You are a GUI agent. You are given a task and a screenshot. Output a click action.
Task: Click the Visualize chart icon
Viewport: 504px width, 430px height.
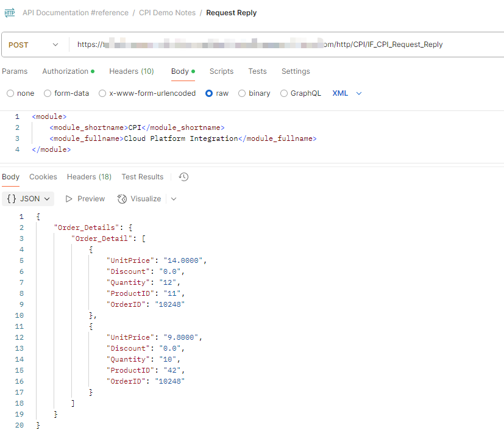(x=122, y=199)
